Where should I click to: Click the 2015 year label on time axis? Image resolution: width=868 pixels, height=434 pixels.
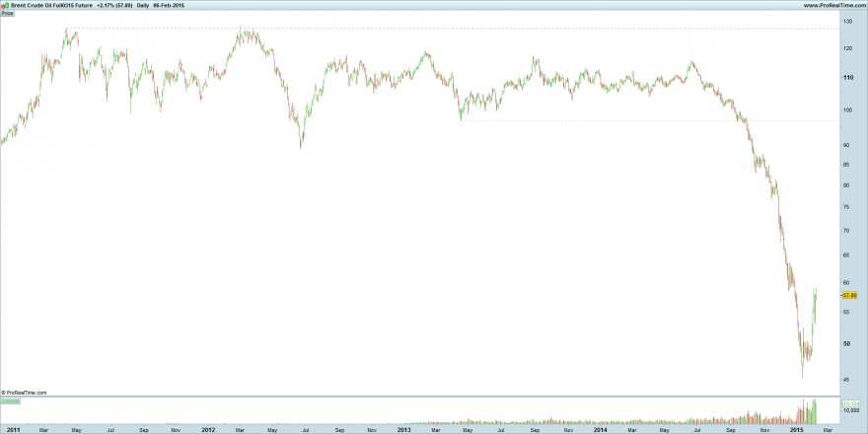[796, 430]
